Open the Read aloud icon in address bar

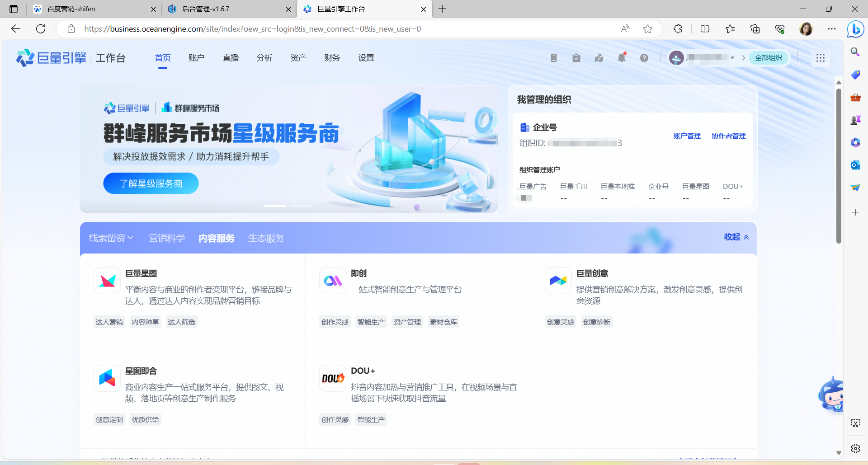625,29
